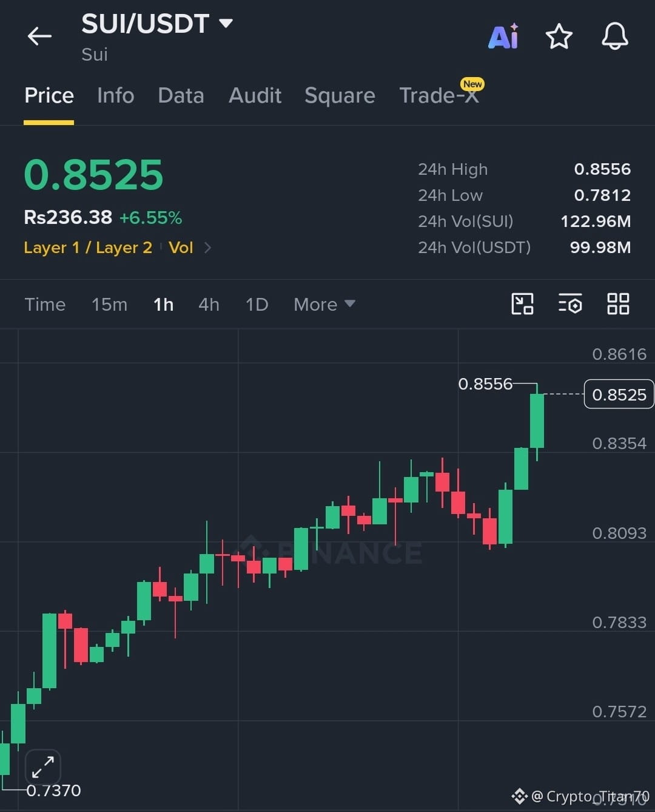This screenshot has height=812, width=655.
Task: Expand the SUI/USDT pair dropdown
Action: pos(226,24)
